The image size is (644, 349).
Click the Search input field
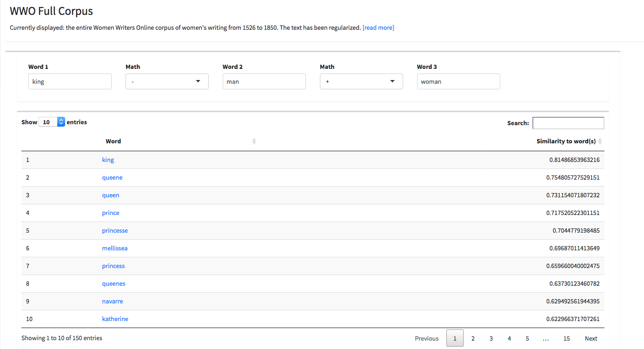(568, 122)
